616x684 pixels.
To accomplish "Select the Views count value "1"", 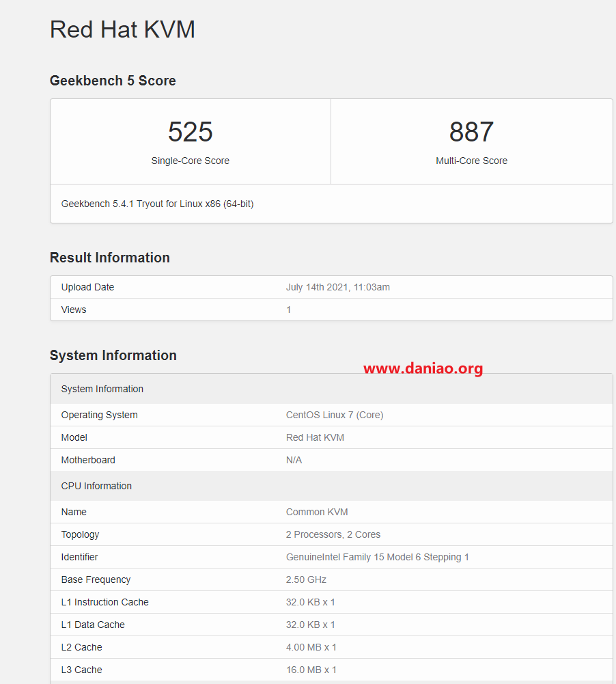I will (x=289, y=310).
